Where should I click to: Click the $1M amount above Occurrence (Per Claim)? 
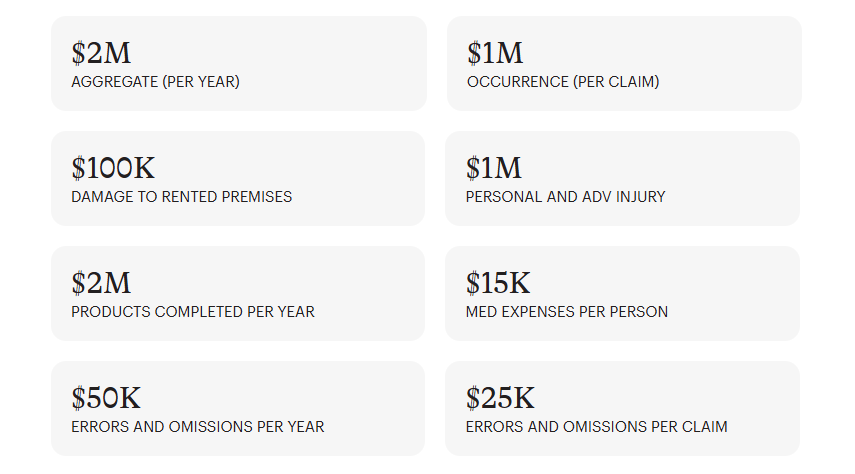(495, 53)
